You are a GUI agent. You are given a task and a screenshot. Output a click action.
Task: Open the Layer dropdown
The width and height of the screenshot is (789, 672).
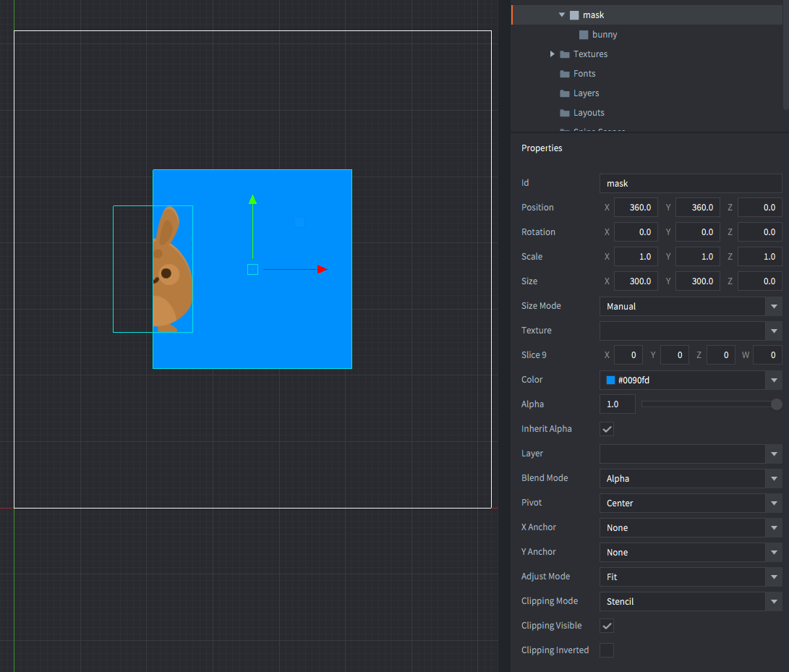point(774,454)
